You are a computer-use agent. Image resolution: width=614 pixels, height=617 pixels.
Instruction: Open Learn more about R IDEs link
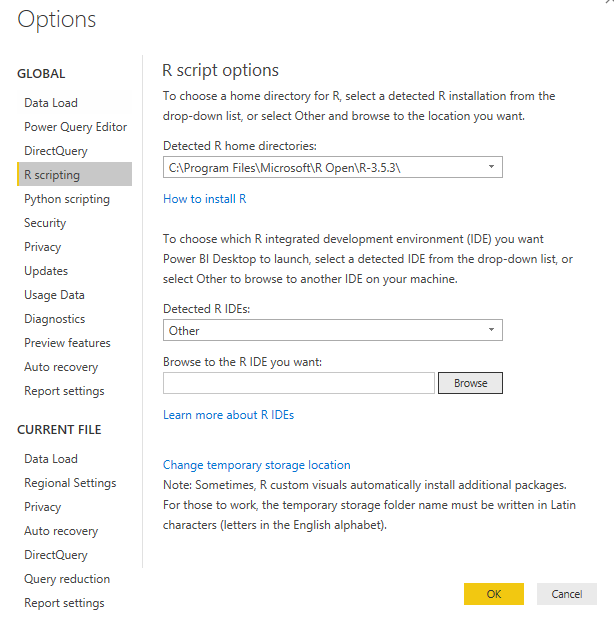228,415
